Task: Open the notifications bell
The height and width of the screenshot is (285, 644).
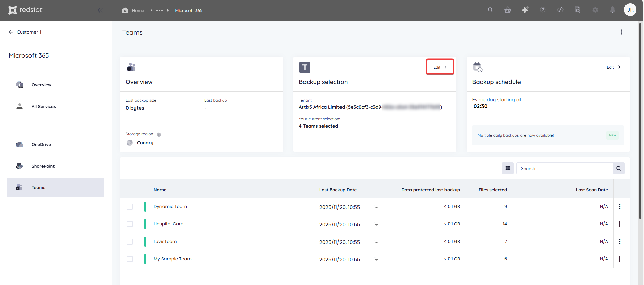Action: tap(613, 10)
